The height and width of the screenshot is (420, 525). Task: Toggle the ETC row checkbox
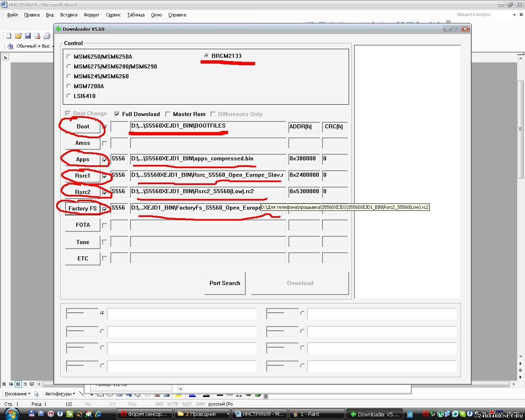point(105,258)
